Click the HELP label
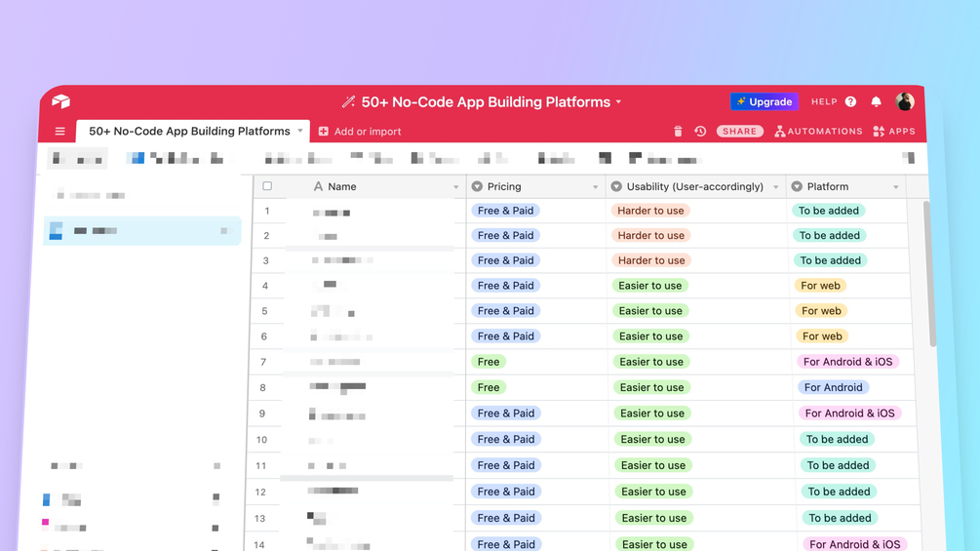 824,101
